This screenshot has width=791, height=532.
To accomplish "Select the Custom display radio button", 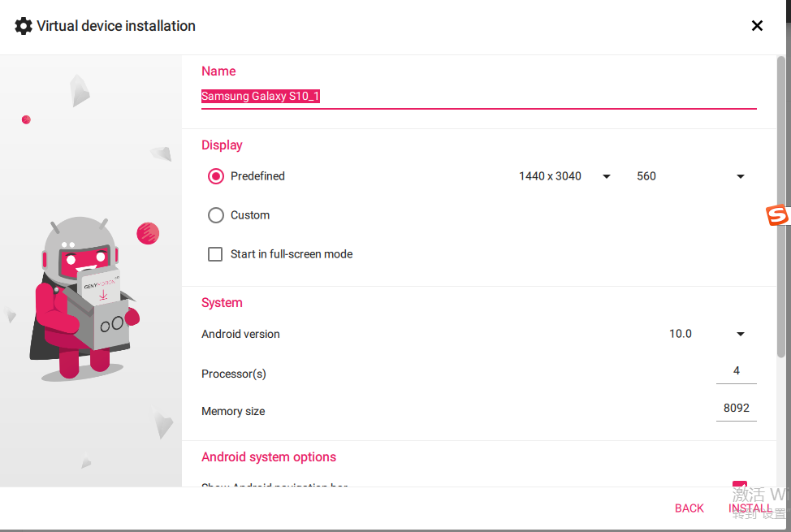I will point(216,215).
